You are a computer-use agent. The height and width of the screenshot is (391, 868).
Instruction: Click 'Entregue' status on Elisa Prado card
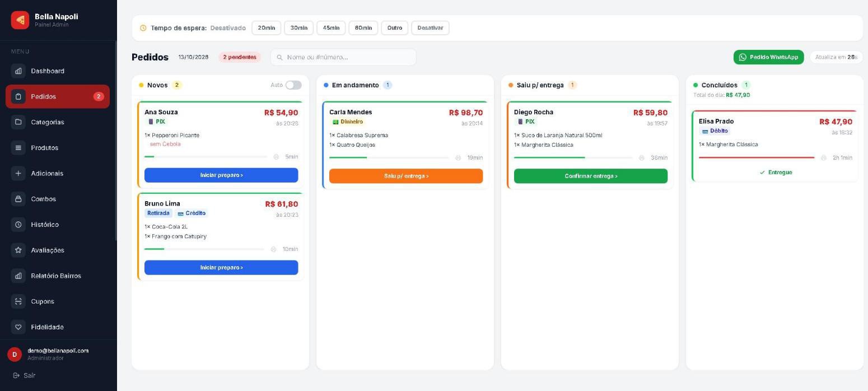tap(776, 173)
